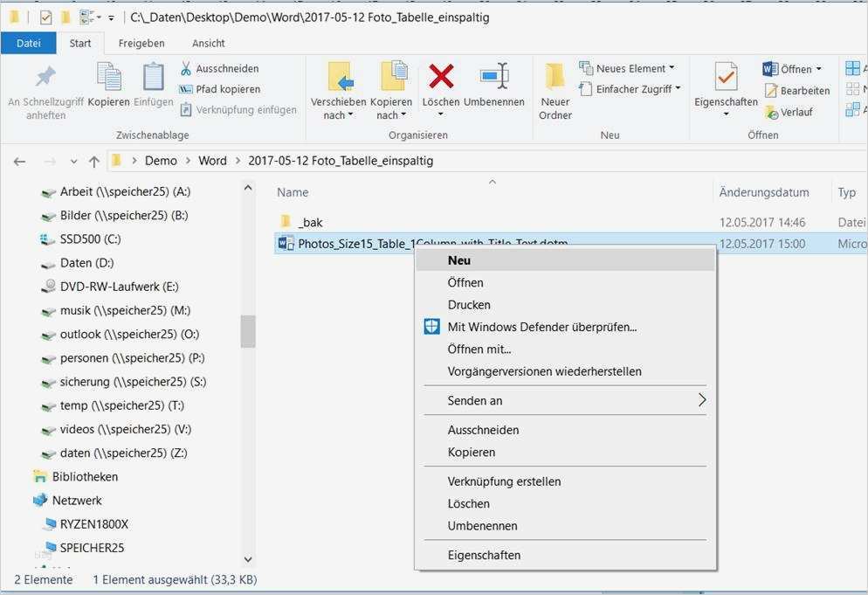Click Bearbeiten in the Öffnen group
The height and width of the screenshot is (595, 868).
click(797, 90)
